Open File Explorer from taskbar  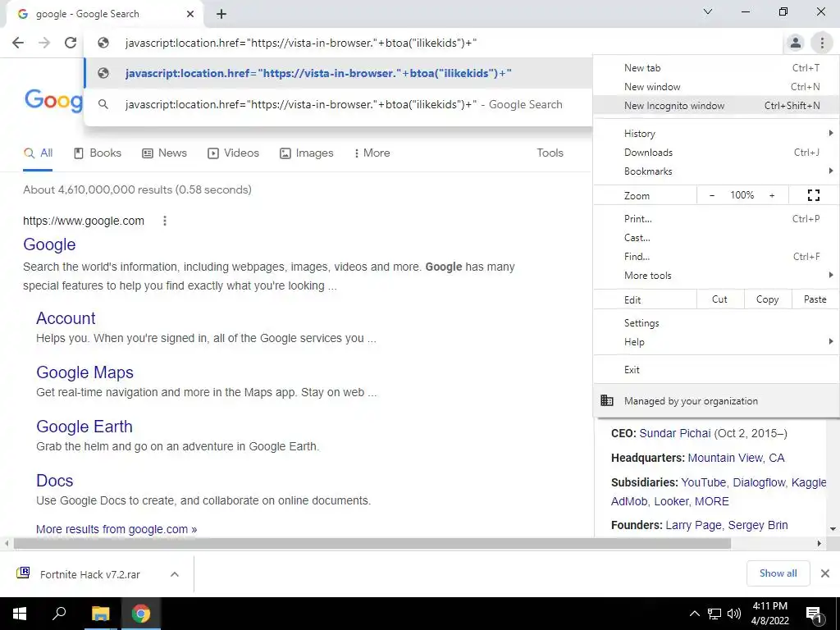pyautogui.click(x=100, y=614)
